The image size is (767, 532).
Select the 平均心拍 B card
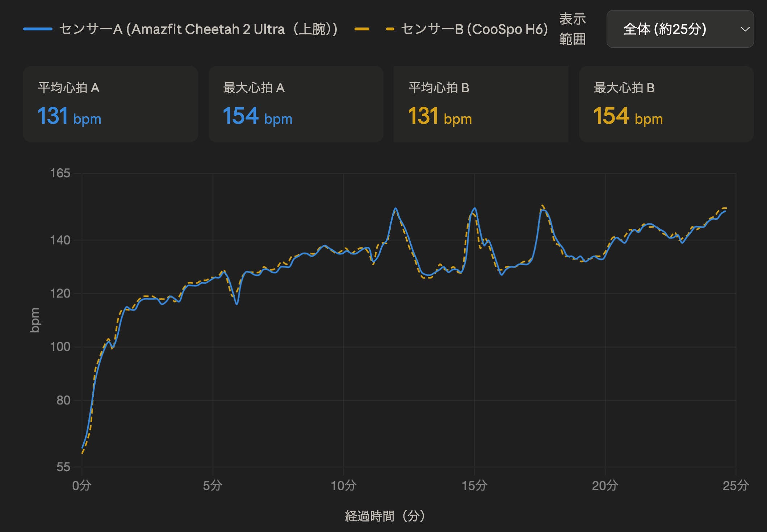[x=481, y=104]
